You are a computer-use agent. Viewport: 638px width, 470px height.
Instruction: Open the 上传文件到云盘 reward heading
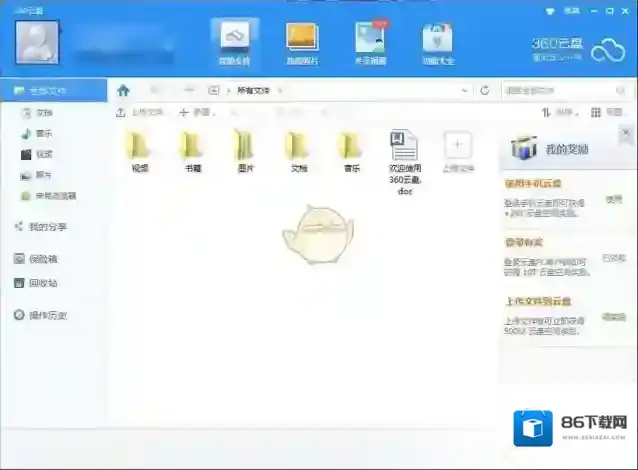[538, 301]
